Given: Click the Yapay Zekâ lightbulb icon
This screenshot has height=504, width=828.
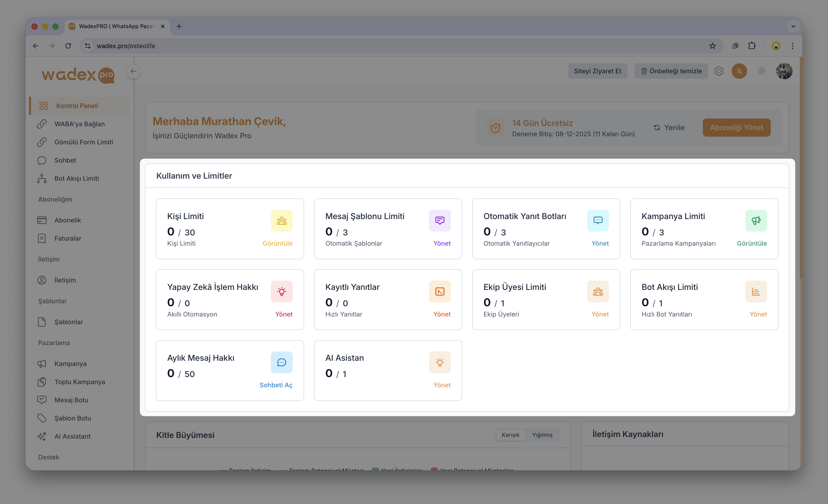Looking at the screenshot, I should (x=281, y=292).
